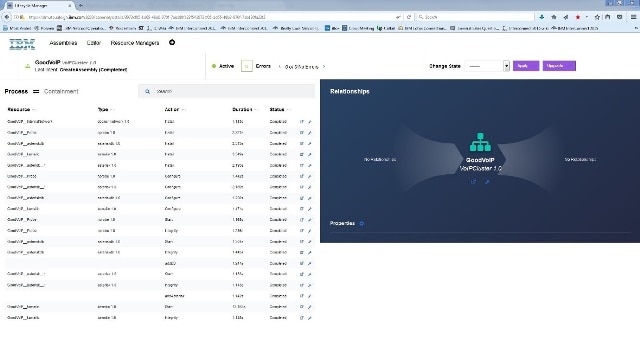Click wrench icon on kamailio Integrity row
This screenshot has width=640, height=360.
click(x=310, y=318)
